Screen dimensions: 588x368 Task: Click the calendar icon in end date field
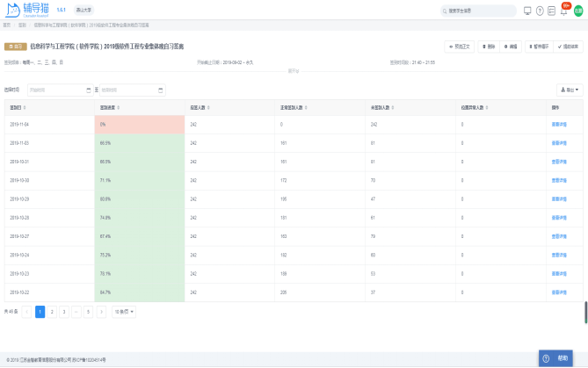158,90
